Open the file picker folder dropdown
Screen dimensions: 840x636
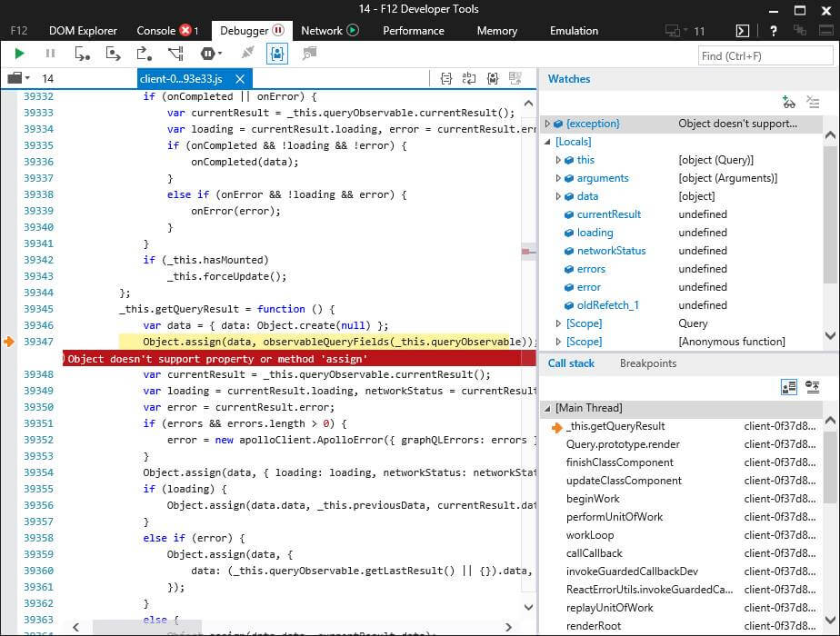[19, 79]
